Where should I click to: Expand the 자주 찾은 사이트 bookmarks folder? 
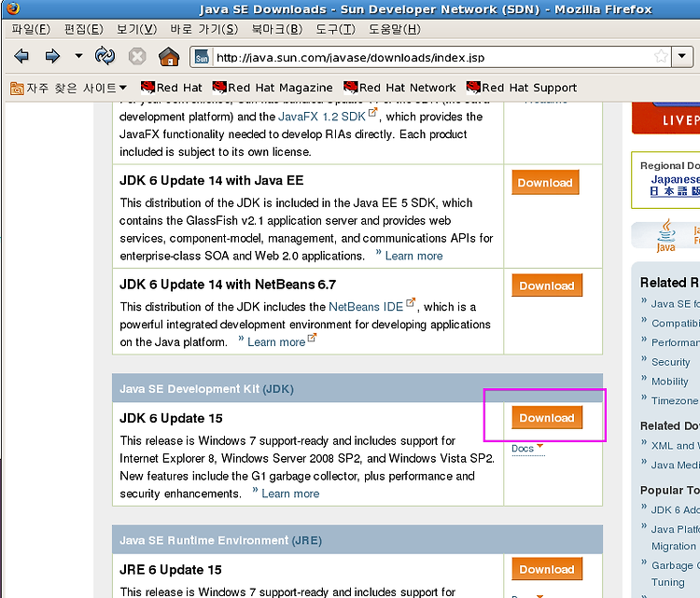tap(68, 88)
